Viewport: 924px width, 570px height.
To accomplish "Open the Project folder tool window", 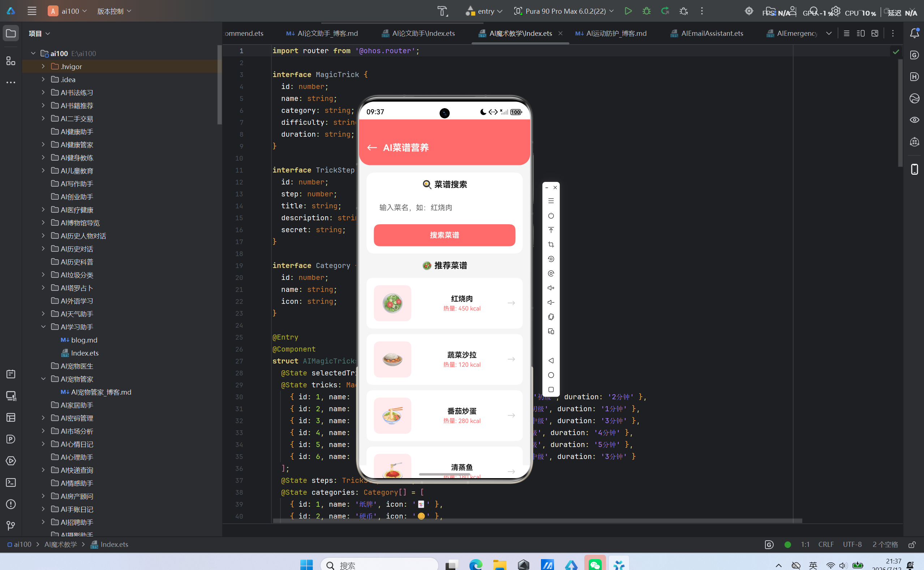I will click(11, 33).
